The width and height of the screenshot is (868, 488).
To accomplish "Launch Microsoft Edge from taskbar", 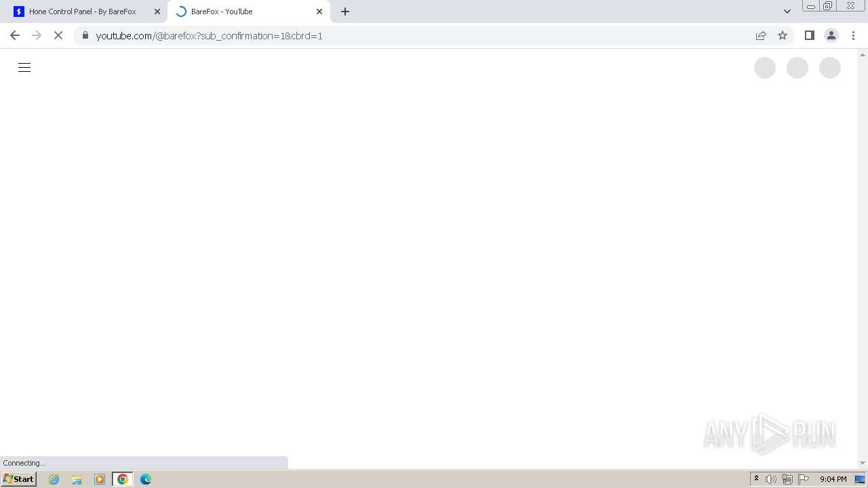I will [x=146, y=479].
